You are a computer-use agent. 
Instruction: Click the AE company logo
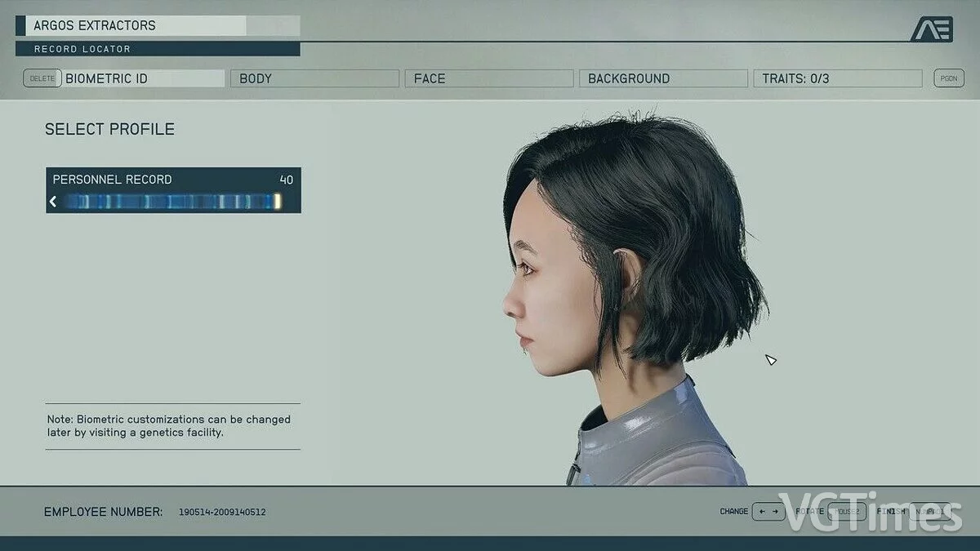click(932, 29)
